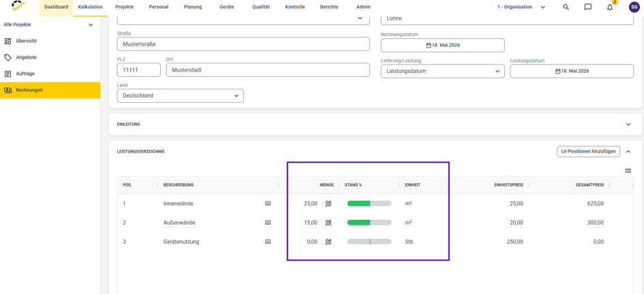
Task: Open the Qualität menu
Action: (x=261, y=7)
